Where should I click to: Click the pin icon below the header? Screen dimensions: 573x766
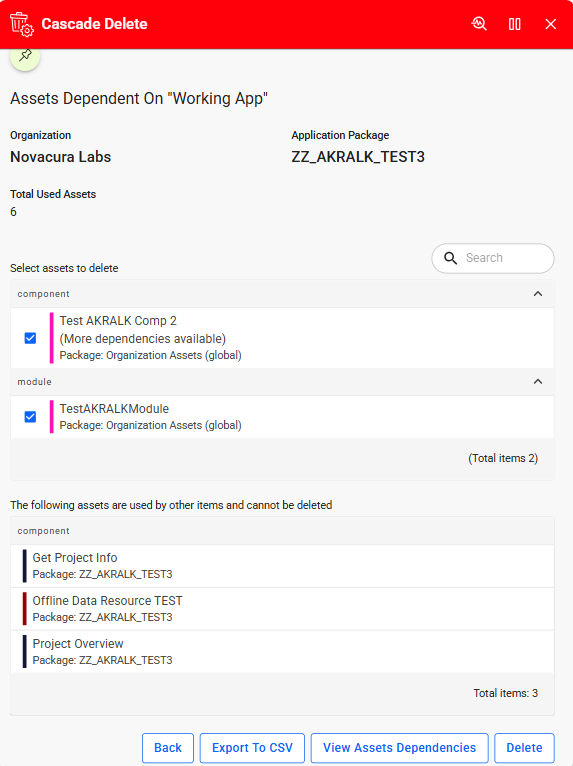click(x=25, y=55)
